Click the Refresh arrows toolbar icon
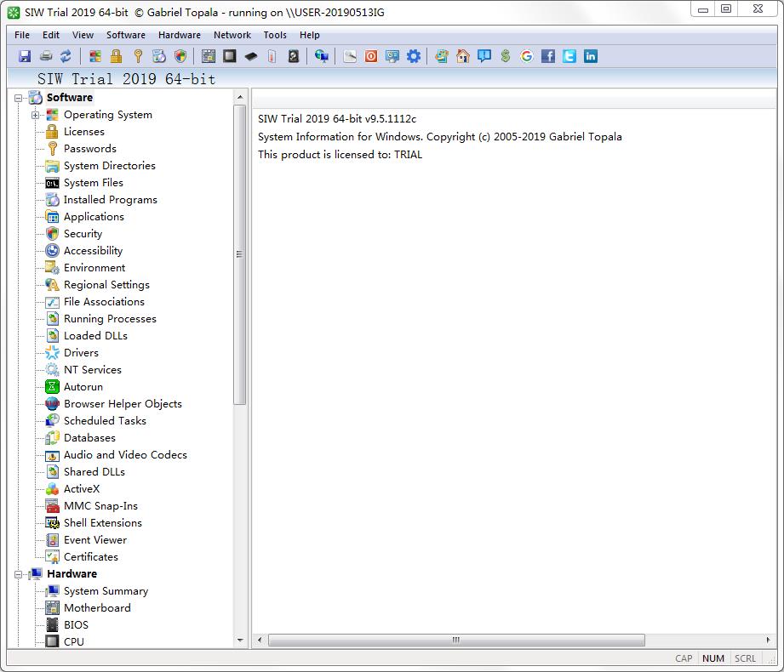Image resolution: width=784 pixels, height=672 pixels. point(66,56)
